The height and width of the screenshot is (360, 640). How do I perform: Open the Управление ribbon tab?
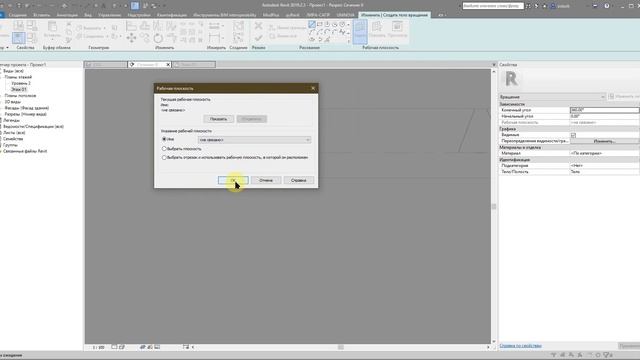[x=109, y=15]
